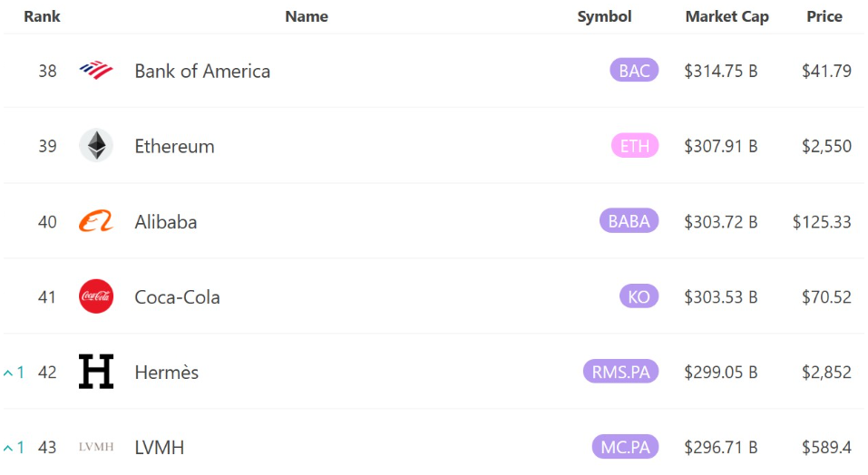Image resolution: width=868 pixels, height=475 pixels.
Task: Click the RMS.PA symbol badge
Action: pyautogui.click(x=620, y=372)
